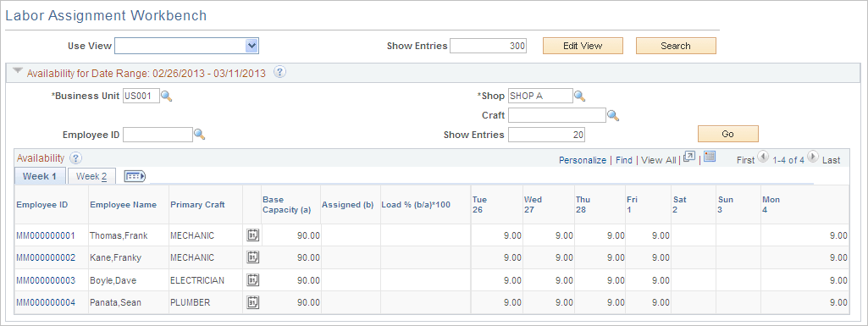Open Business Unit lookup magnifier

click(x=166, y=97)
